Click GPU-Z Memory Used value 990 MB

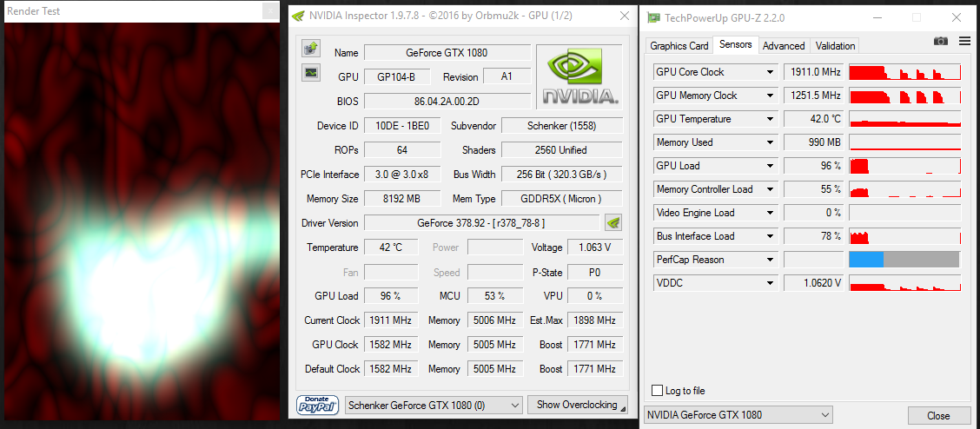click(x=814, y=142)
